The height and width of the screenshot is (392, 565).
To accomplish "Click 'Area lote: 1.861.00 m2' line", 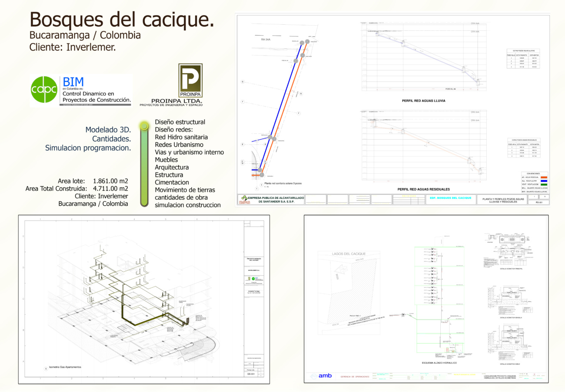I will click(93, 181).
